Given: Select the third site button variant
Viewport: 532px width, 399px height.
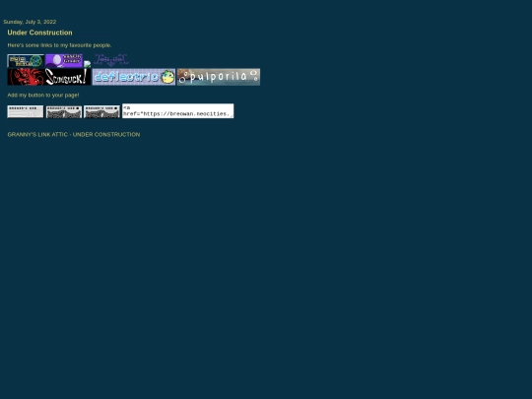Looking at the screenshot, I should click(101, 111).
